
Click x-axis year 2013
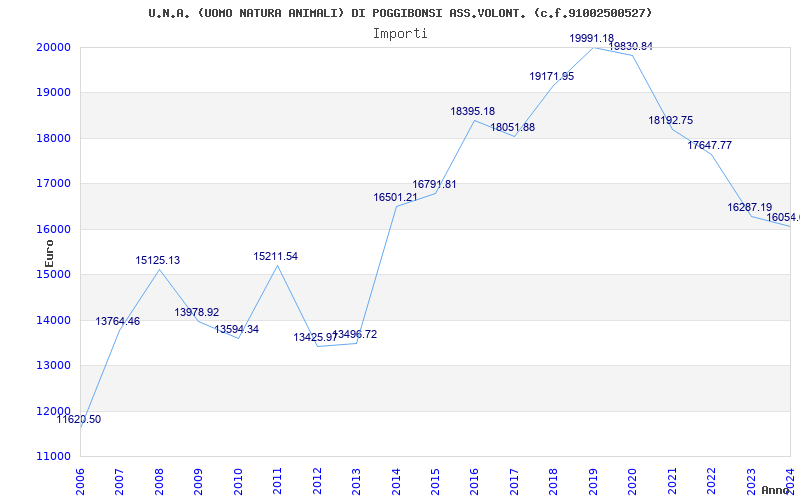[356, 481]
